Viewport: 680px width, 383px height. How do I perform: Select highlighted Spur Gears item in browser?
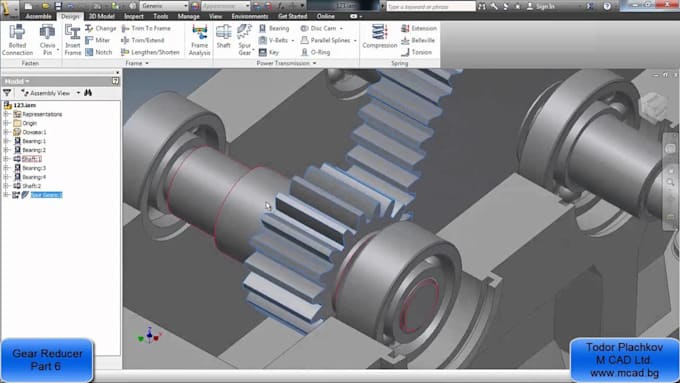(x=46, y=195)
